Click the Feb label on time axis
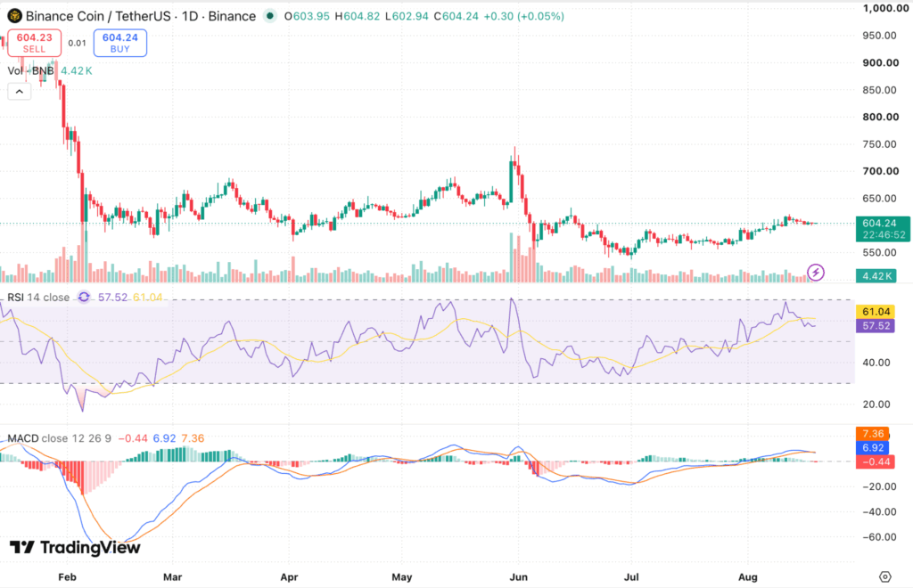 point(67,577)
